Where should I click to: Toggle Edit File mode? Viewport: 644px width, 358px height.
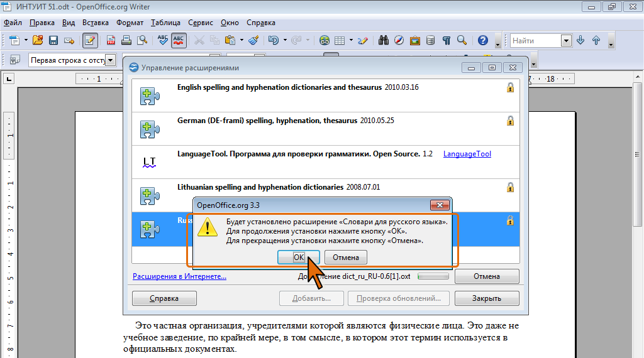pos(90,41)
